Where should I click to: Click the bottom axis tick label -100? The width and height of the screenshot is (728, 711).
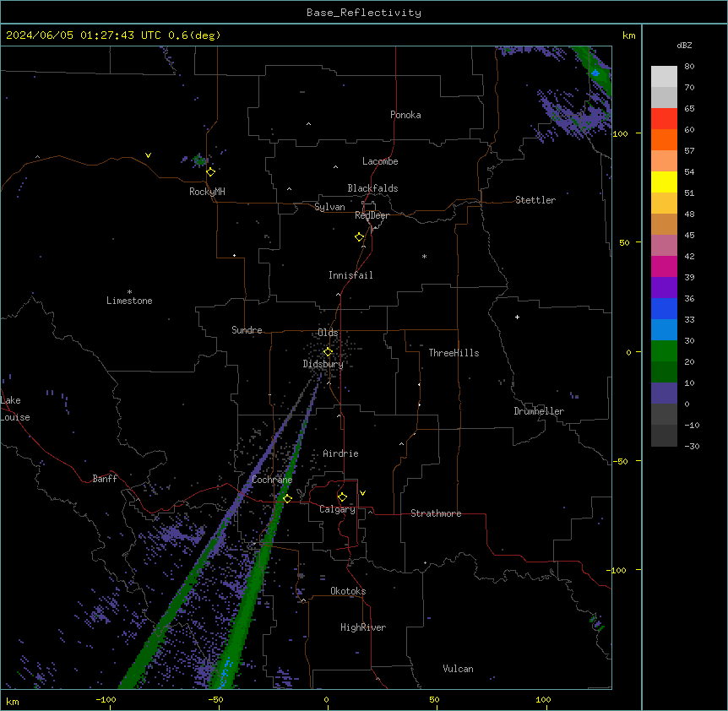click(x=106, y=699)
